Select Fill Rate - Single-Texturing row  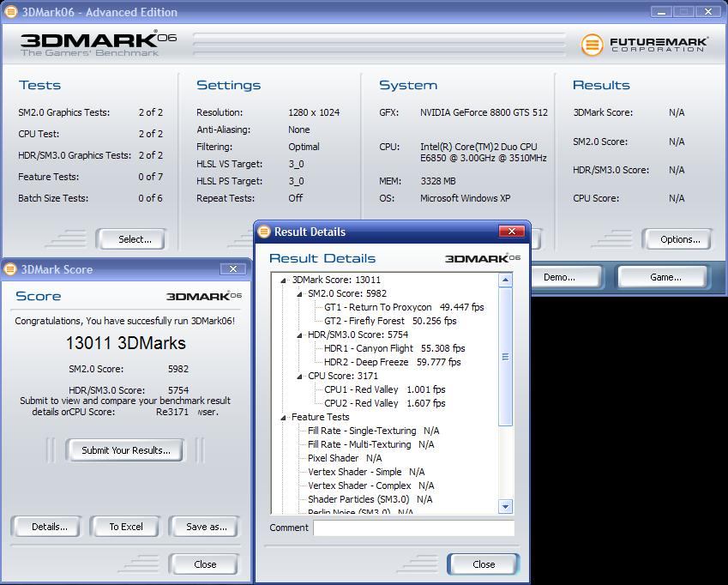(373, 431)
